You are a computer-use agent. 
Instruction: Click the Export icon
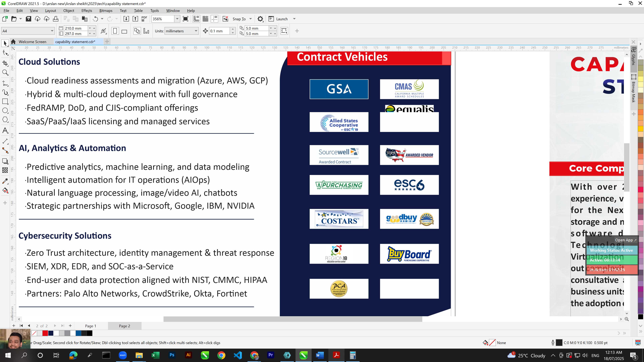tap(135, 19)
